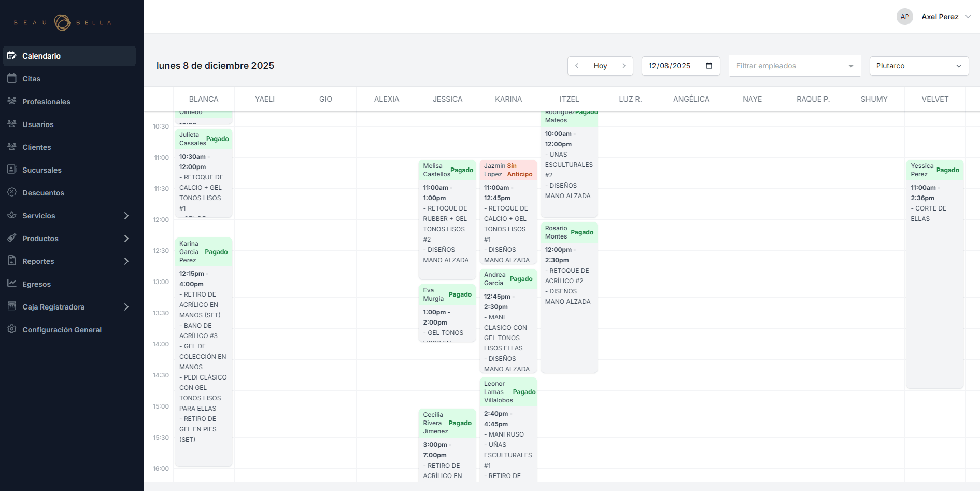Viewport: 980px width, 491px height.
Task: Open the Plutarco branch dropdown
Action: click(918, 66)
